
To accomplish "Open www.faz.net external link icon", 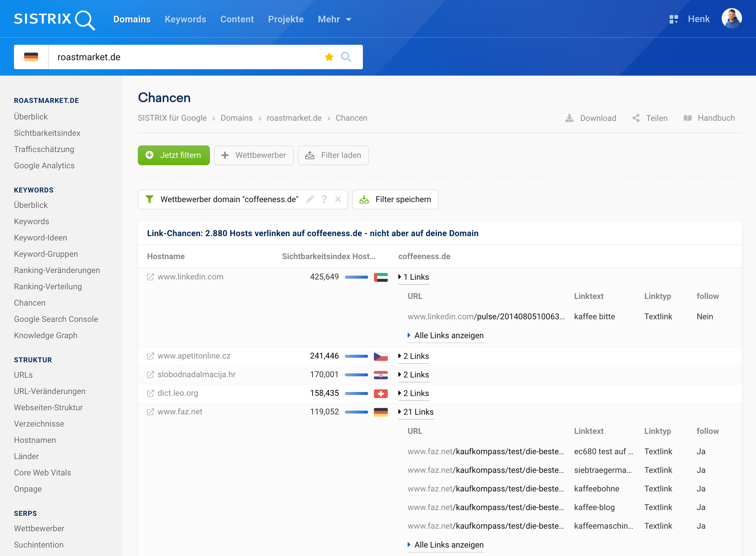I will click(x=150, y=412).
